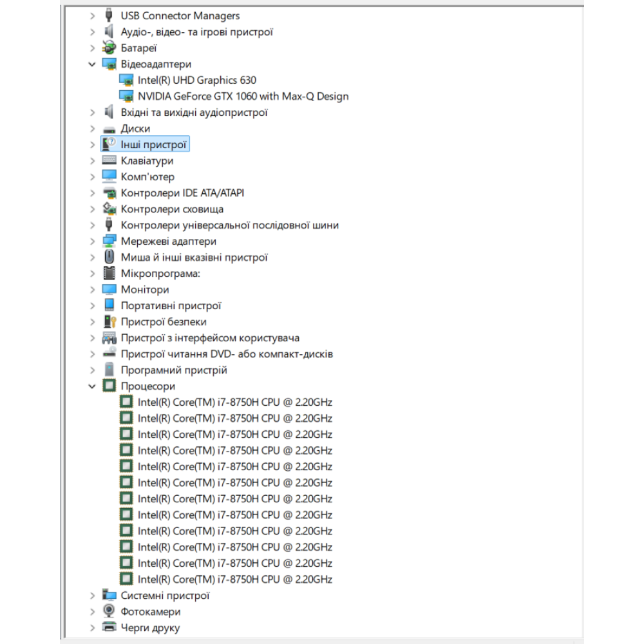Select the Комп'ютер category label
Viewport: 644px width, 644px height.
147,176
